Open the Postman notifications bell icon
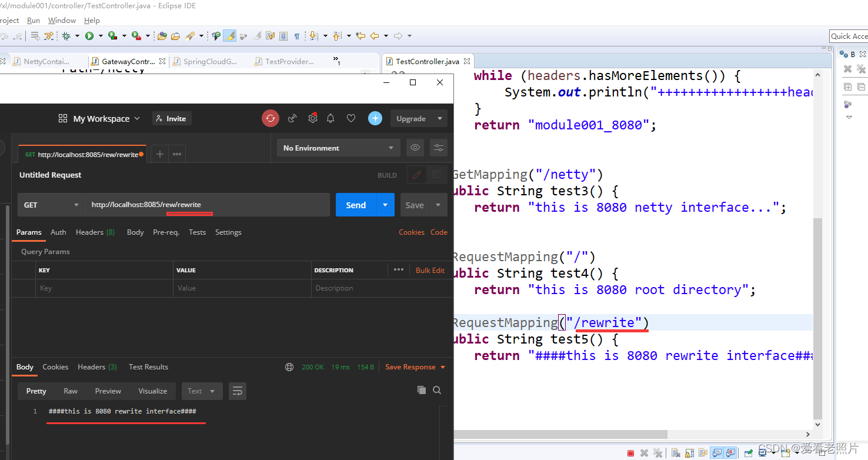Image resolution: width=868 pixels, height=460 pixels. click(x=330, y=118)
